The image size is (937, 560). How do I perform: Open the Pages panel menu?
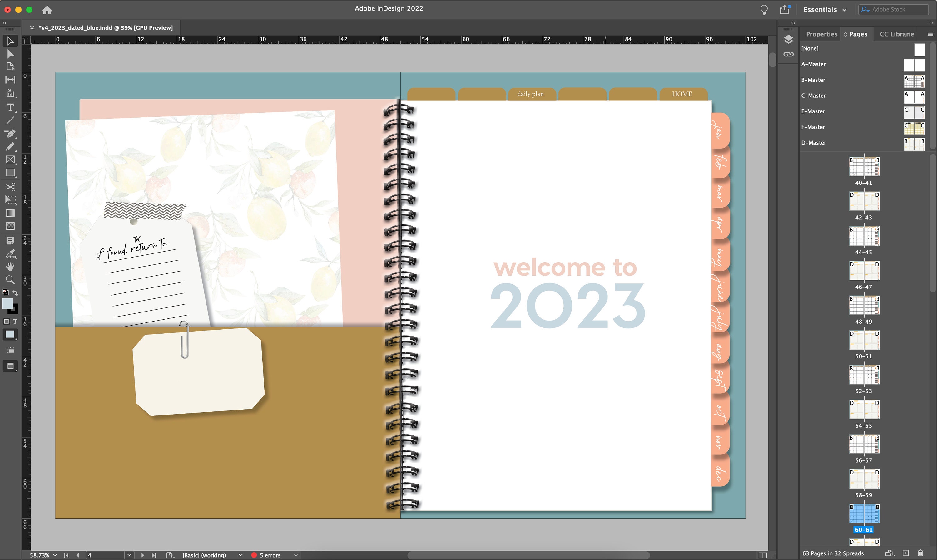[930, 34]
